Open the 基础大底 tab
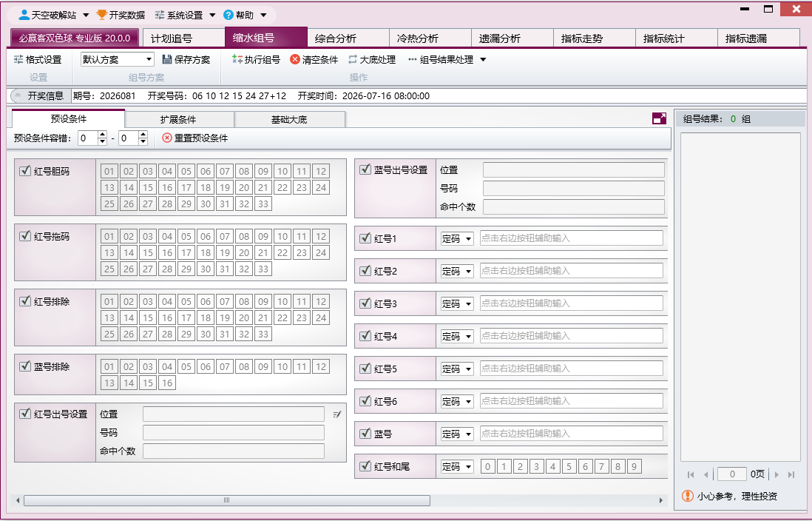The image size is (812, 521). [x=289, y=119]
